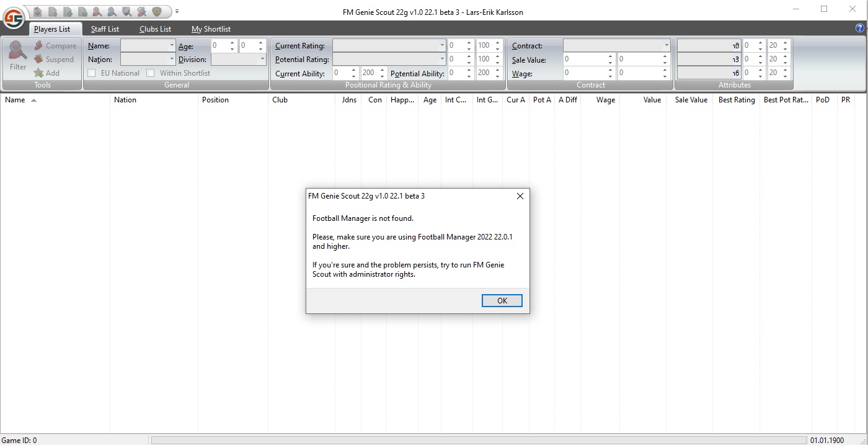Click the Suspend cards icon

point(38,60)
